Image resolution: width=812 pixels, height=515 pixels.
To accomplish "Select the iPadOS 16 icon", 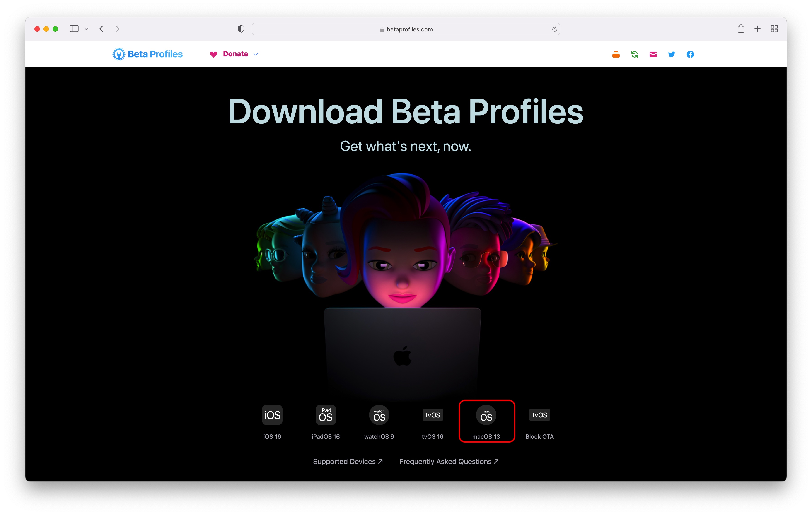I will click(x=325, y=415).
